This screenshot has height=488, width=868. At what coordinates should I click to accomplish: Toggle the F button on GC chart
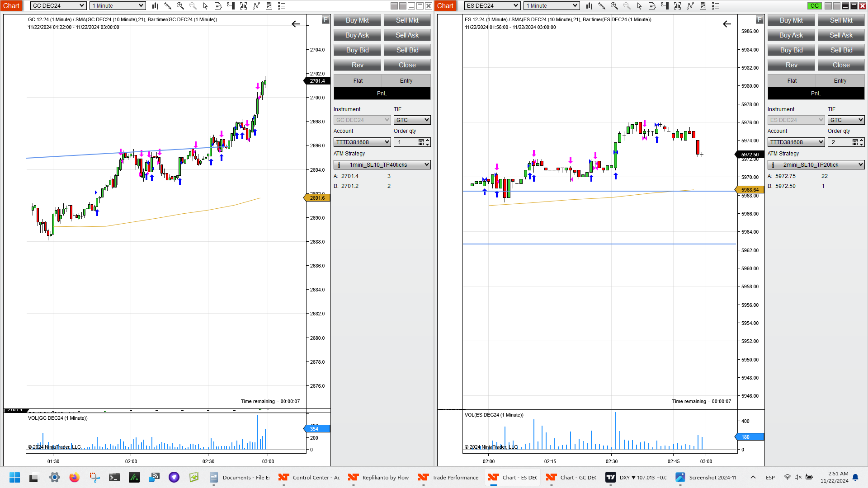pos(325,20)
